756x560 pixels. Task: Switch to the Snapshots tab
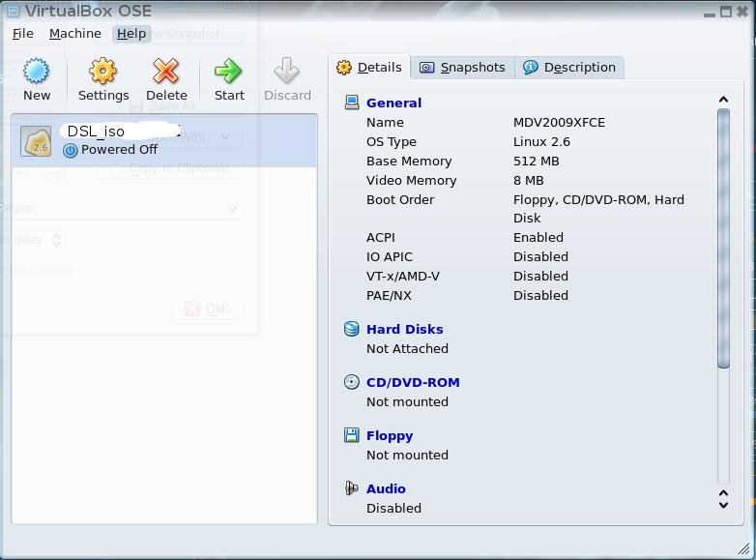click(x=462, y=68)
